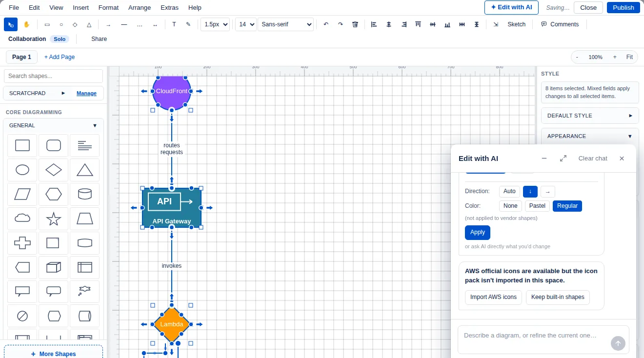Insert hexagon shape from General palette
The height and width of the screenshot is (358, 644).
(x=54, y=194)
